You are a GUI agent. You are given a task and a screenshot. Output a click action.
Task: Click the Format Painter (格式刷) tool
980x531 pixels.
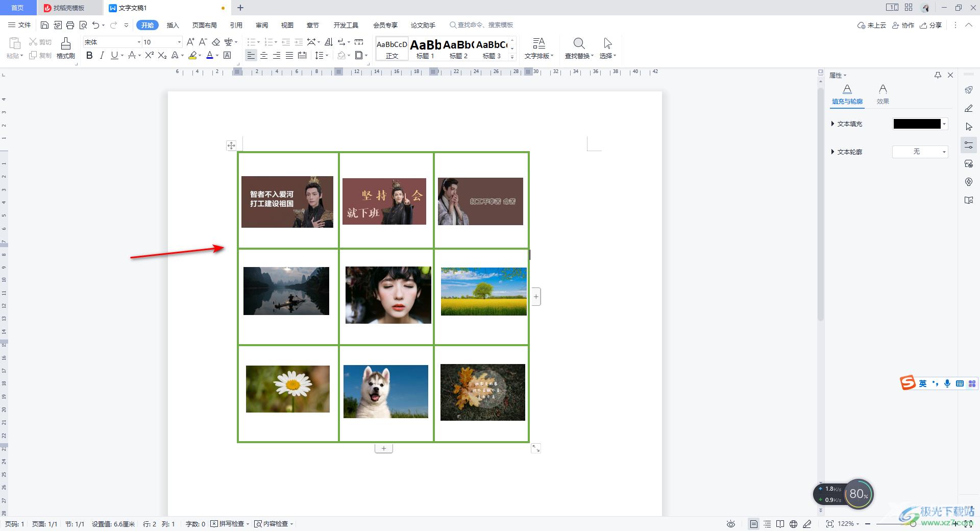pyautogui.click(x=66, y=48)
